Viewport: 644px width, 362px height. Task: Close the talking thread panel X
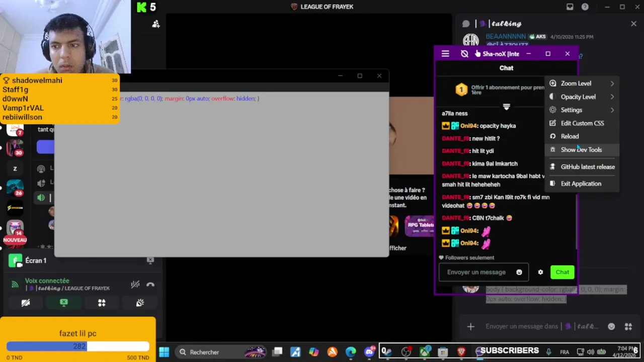[633, 24]
